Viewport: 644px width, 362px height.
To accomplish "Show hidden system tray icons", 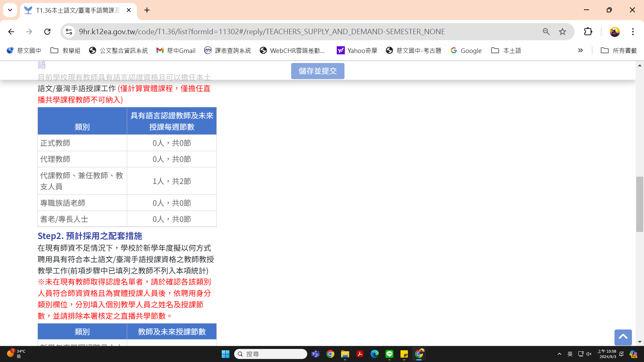I will (x=559, y=354).
